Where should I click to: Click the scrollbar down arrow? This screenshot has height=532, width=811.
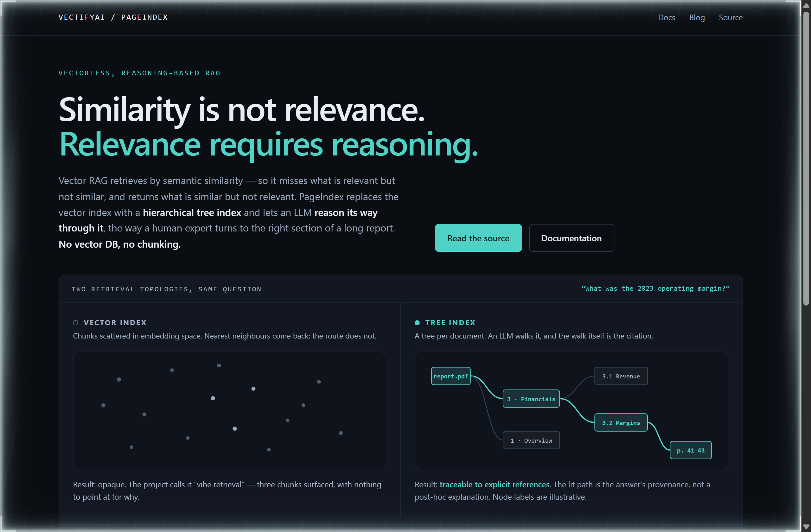pos(806,527)
